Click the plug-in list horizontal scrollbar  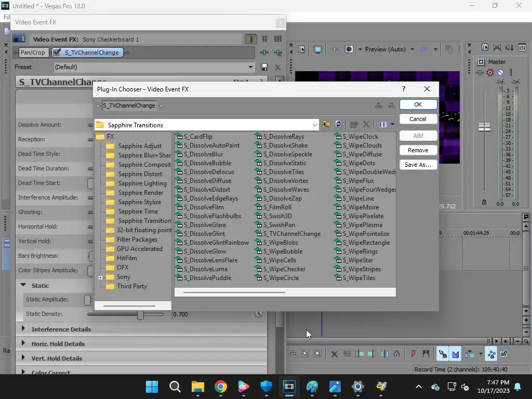point(234,292)
